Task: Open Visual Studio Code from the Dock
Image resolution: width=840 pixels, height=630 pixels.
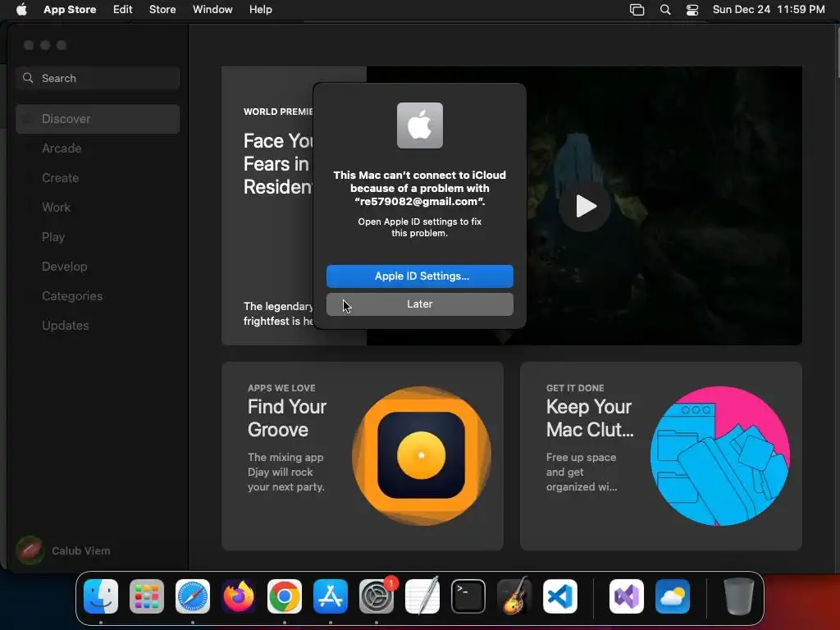Action: [560, 596]
